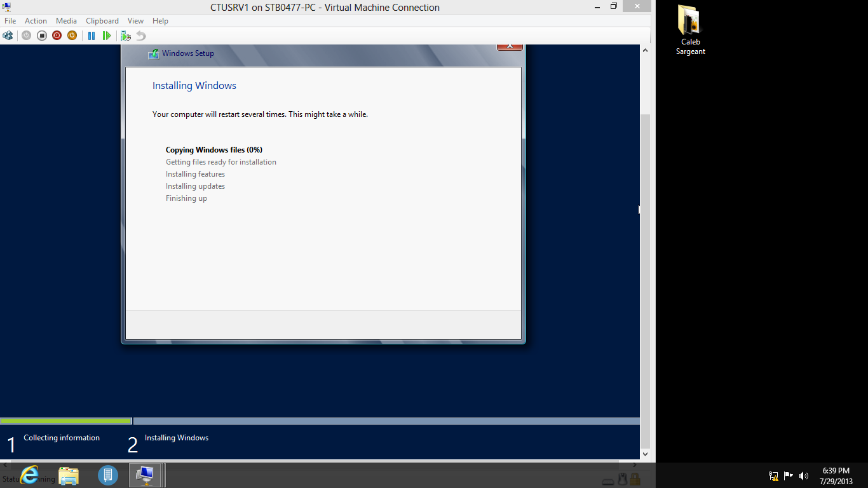Image resolution: width=868 pixels, height=488 pixels.
Task: Close the Windows Setup dialog
Action: (510, 46)
